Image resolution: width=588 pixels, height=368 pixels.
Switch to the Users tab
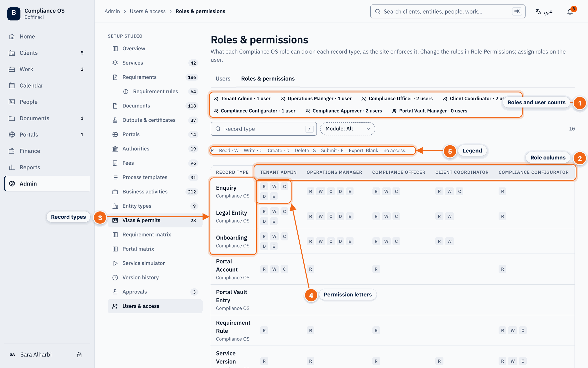point(223,79)
